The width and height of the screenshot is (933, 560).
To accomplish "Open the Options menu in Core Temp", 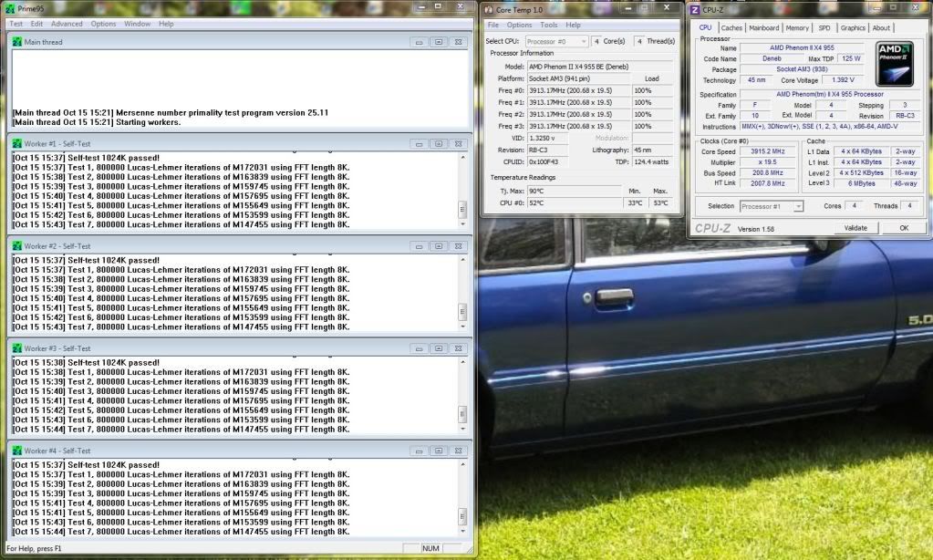I will point(520,25).
